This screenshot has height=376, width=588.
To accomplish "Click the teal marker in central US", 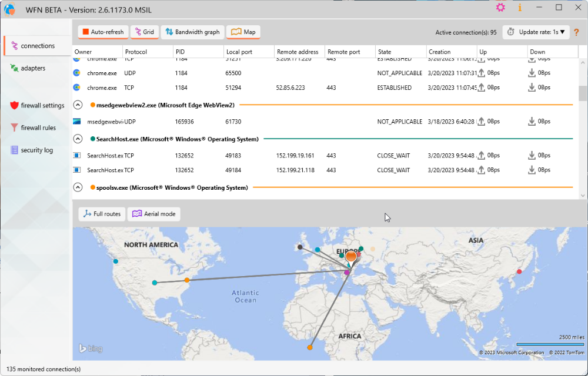I will (155, 283).
